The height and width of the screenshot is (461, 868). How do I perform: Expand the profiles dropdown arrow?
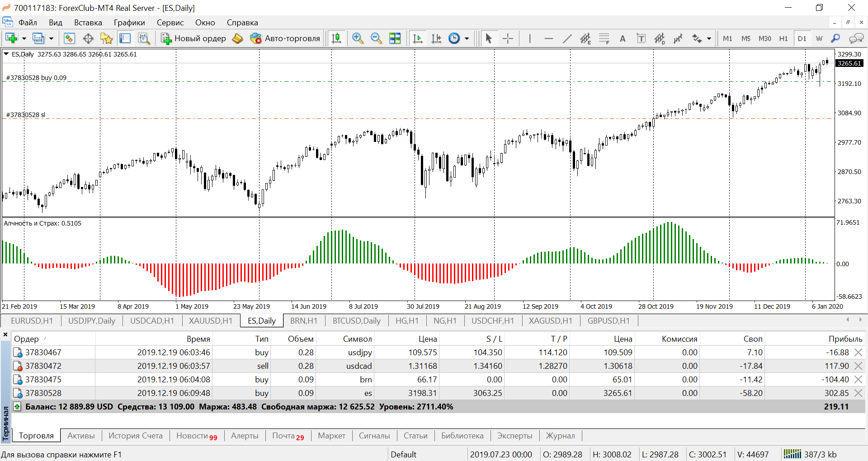click(51, 39)
